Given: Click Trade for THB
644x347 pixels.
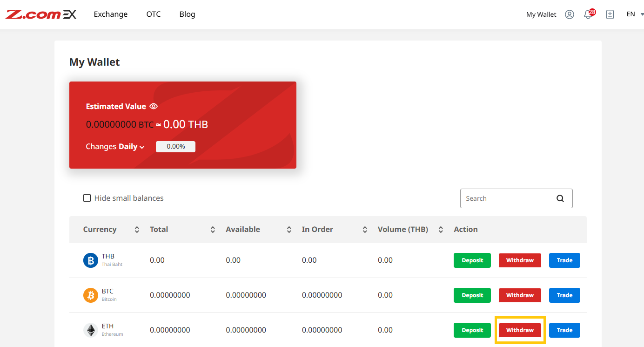Looking at the screenshot, I should [564, 260].
